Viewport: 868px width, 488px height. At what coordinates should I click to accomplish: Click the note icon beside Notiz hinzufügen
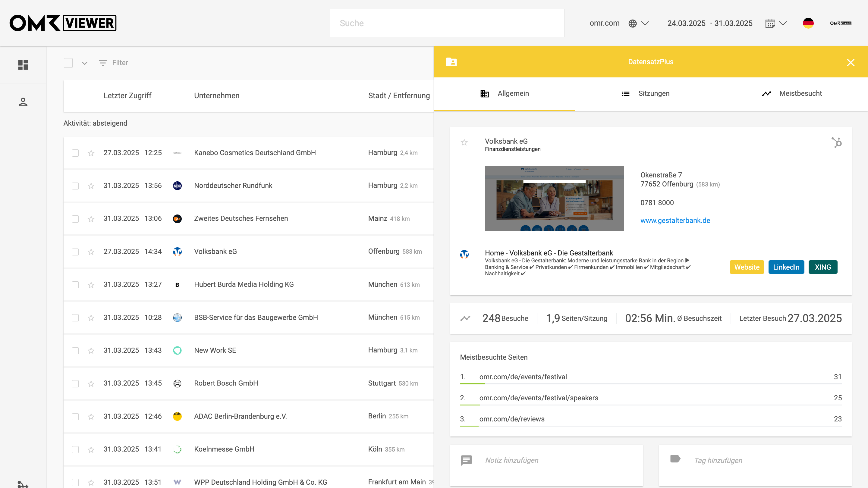(466, 460)
